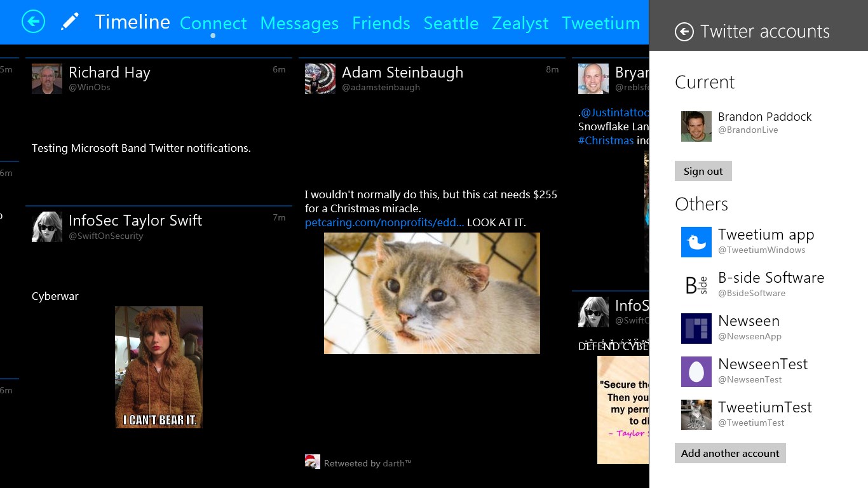Go to the Friends tab
This screenshot has width=868, height=488.
tap(381, 24)
